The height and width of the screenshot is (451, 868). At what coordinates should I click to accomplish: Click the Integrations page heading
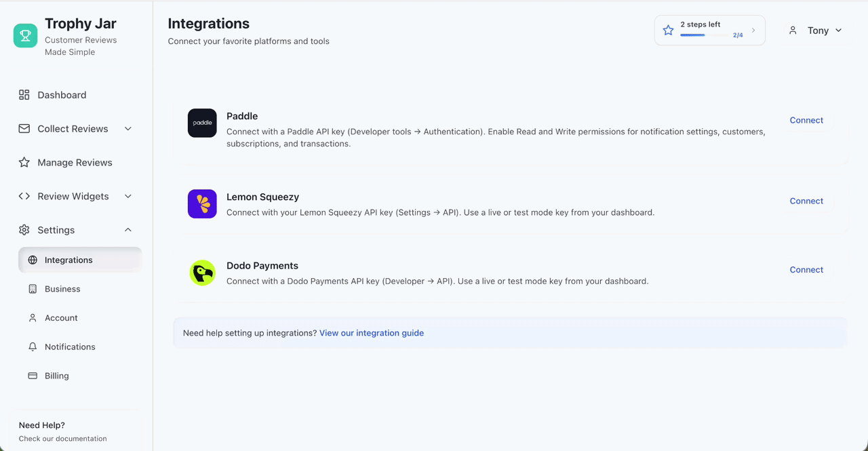(209, 24)
